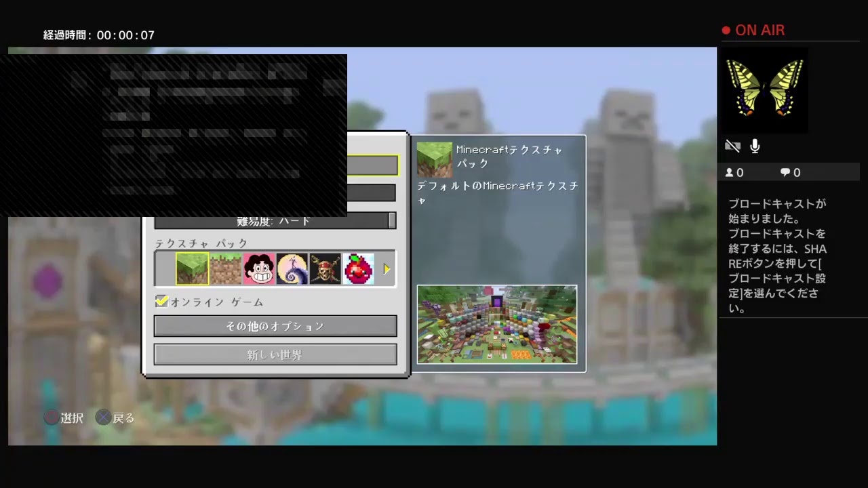Select the default grass block texture pack
The height and width of the screenshot is (488, 868).
click(x=192, y=269)
